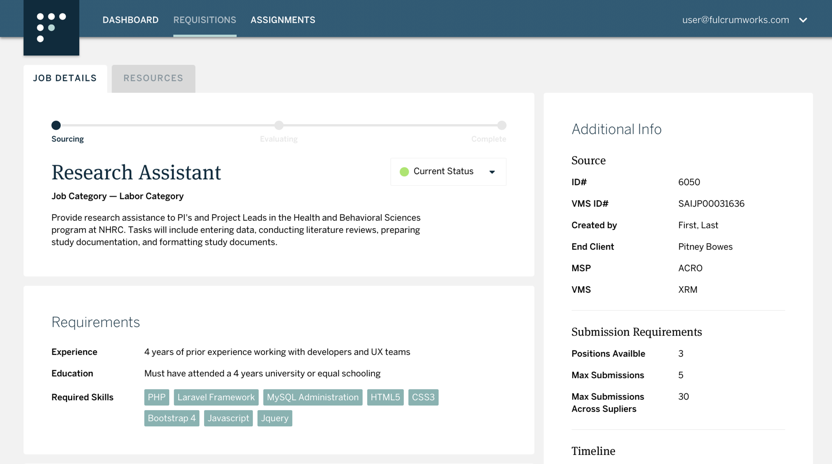Click the PHP skill tag
This screenshot has width=832, height=464.
coord(156,397)
